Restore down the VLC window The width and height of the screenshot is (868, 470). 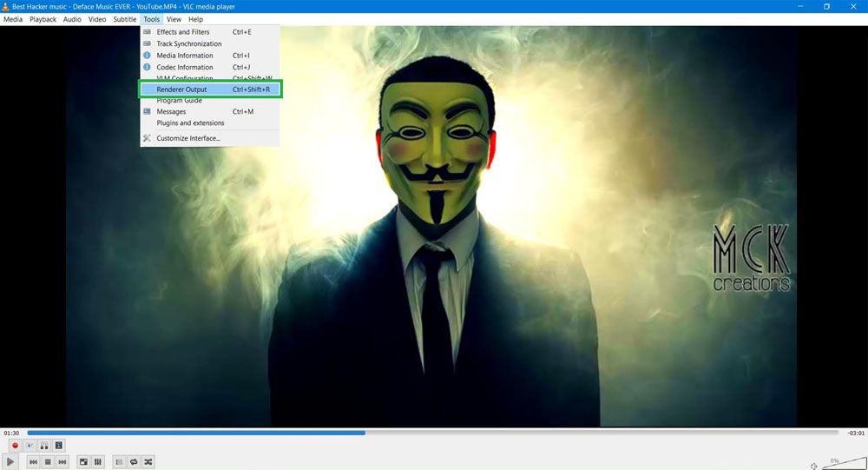click(826, 7)
